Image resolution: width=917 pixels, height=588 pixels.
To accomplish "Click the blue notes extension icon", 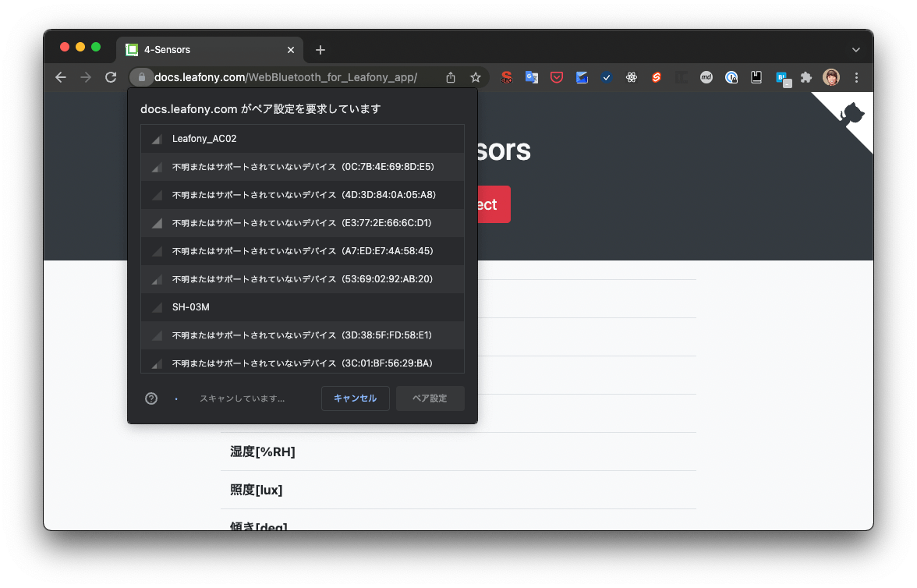I will point(582,77).
